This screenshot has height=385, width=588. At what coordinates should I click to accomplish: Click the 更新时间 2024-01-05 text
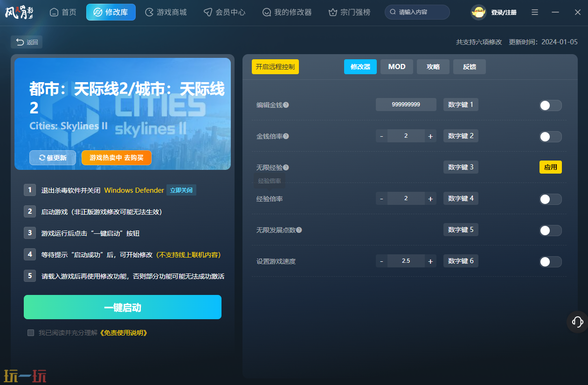point(543,42)
